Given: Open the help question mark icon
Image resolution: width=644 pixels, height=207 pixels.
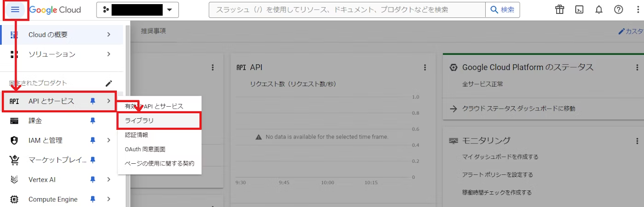Looking at the screenshot, I should pos(619,10).
